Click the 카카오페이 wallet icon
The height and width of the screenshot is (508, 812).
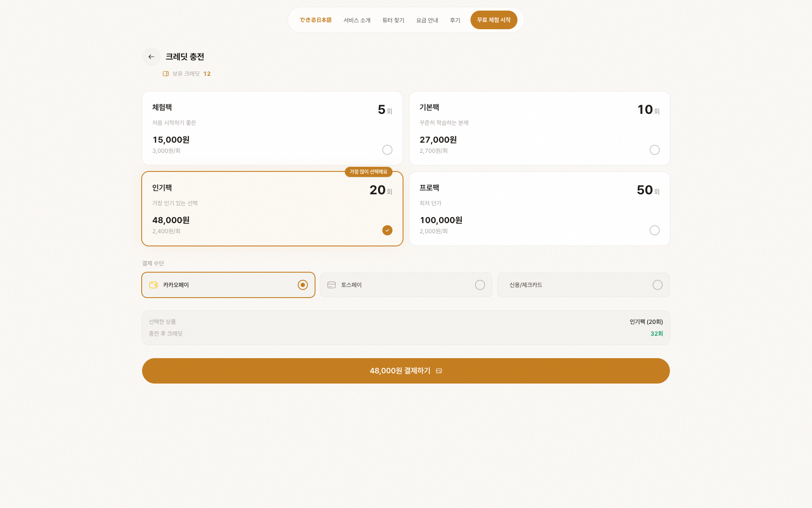(x=154, y=285)
